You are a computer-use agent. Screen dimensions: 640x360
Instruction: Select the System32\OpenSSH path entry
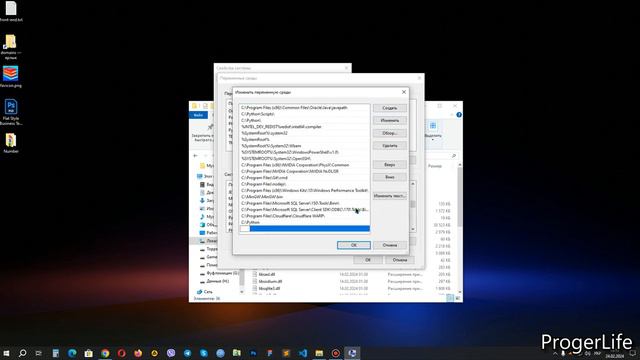[x=304, y=158]
